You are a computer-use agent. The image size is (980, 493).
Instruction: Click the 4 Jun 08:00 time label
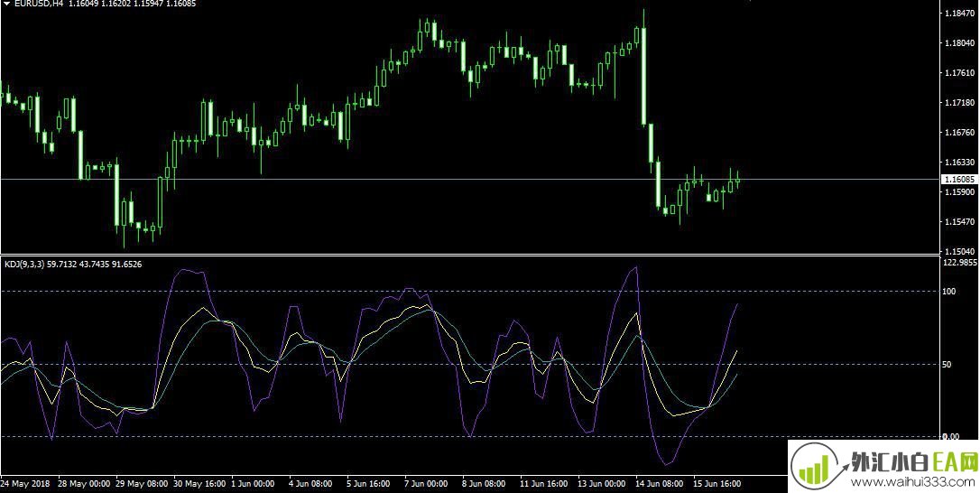310,484
